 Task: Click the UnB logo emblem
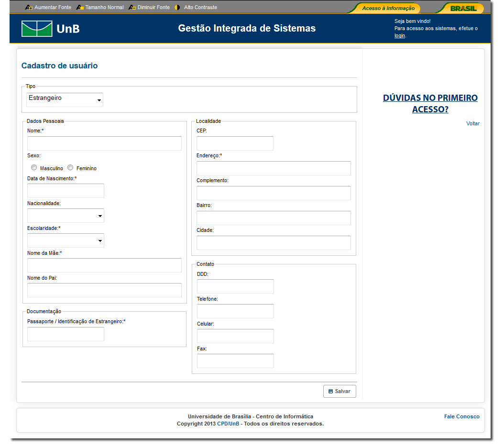(x=37, y=29)
